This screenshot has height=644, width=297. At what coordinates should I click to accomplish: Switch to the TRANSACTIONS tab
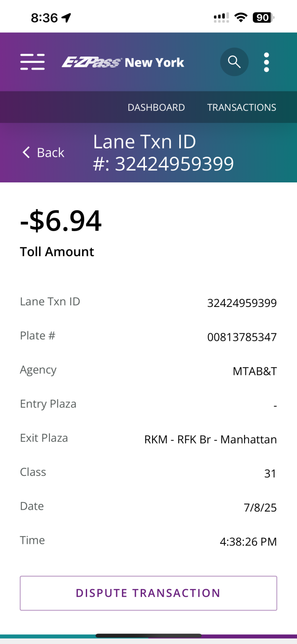pos(242,107)
